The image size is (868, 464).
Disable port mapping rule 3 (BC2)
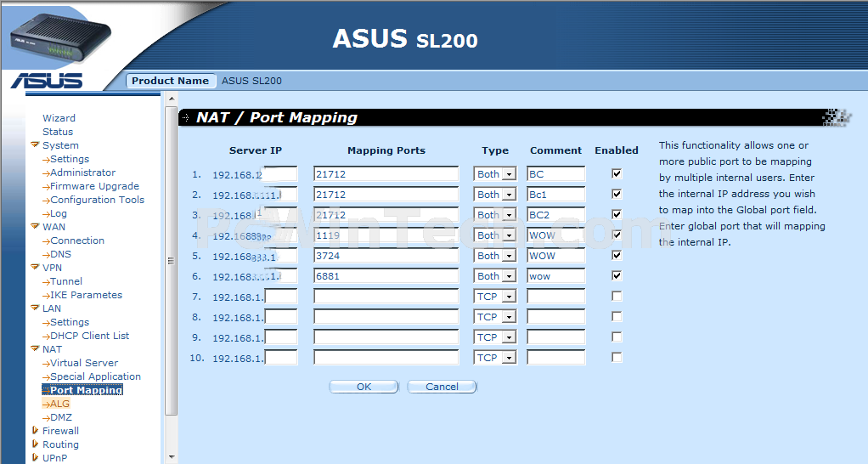617,214
